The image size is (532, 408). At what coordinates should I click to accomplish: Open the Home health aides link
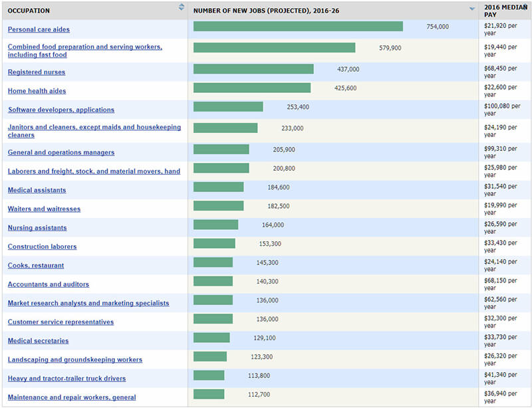tap(37, 91)
